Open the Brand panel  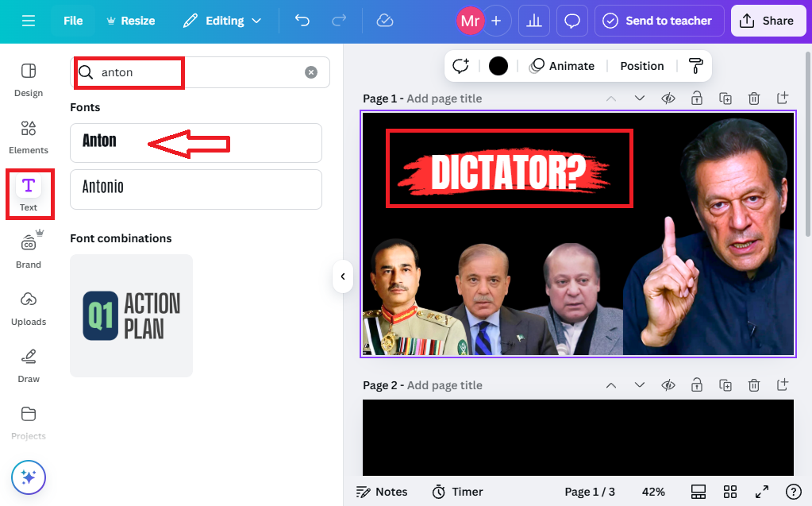[x=29, y=252]
